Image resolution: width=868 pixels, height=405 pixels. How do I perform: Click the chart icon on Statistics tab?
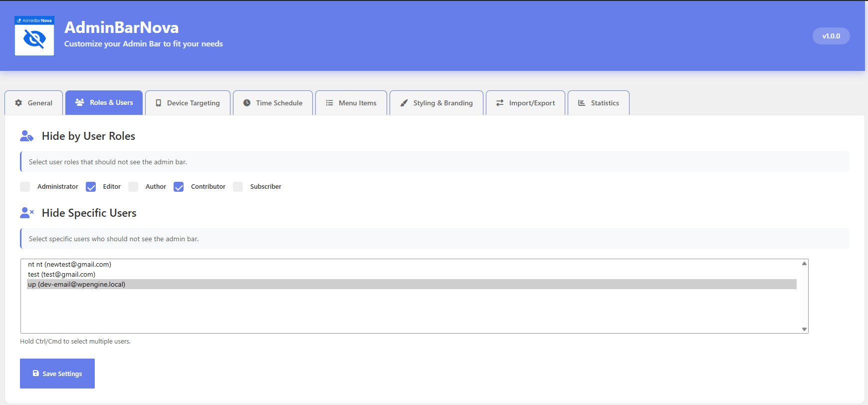pos(582,103)
